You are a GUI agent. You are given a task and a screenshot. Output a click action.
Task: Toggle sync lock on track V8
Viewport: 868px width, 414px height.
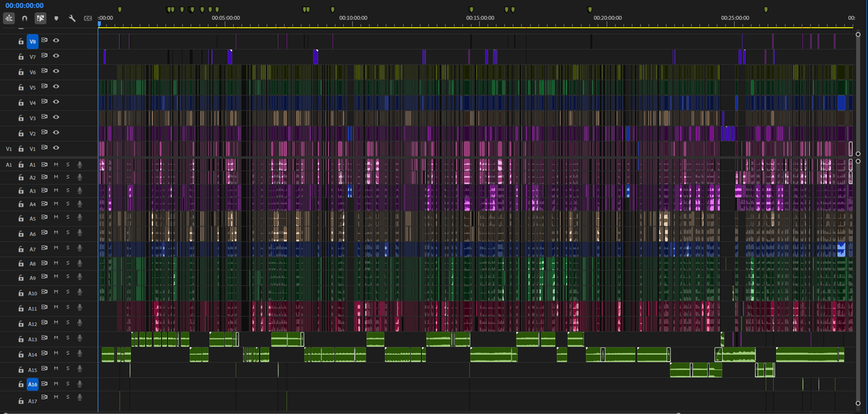45,41
